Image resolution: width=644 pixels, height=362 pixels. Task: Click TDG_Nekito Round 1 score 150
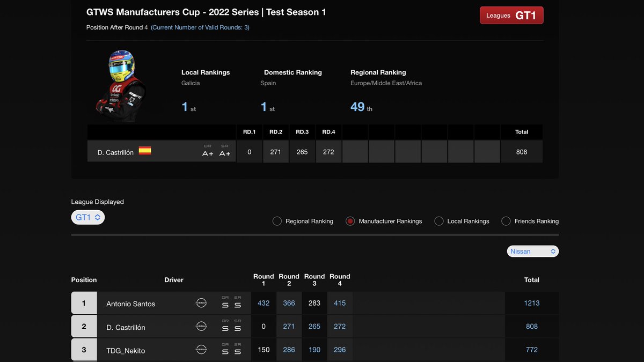[x=264, y=350]
